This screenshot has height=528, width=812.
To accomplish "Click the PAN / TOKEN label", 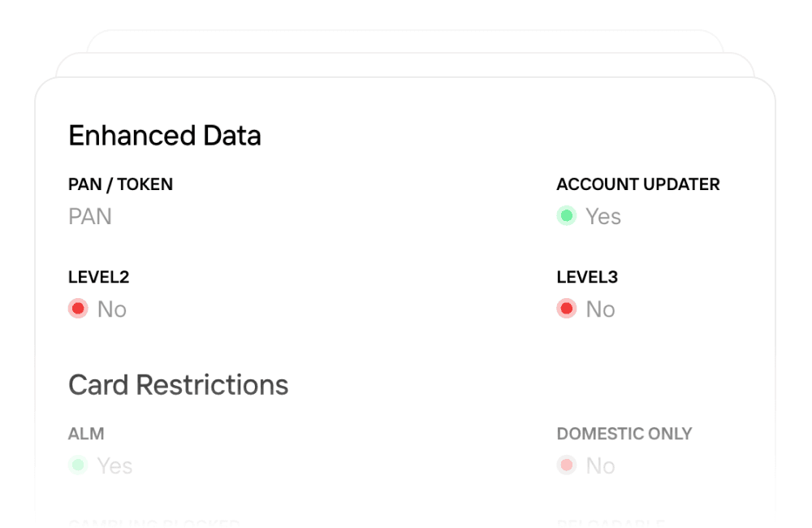I will [x=120, y=184].
